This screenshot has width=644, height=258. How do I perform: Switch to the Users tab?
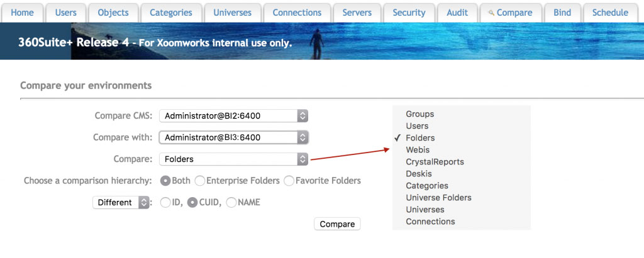[66, 13]
